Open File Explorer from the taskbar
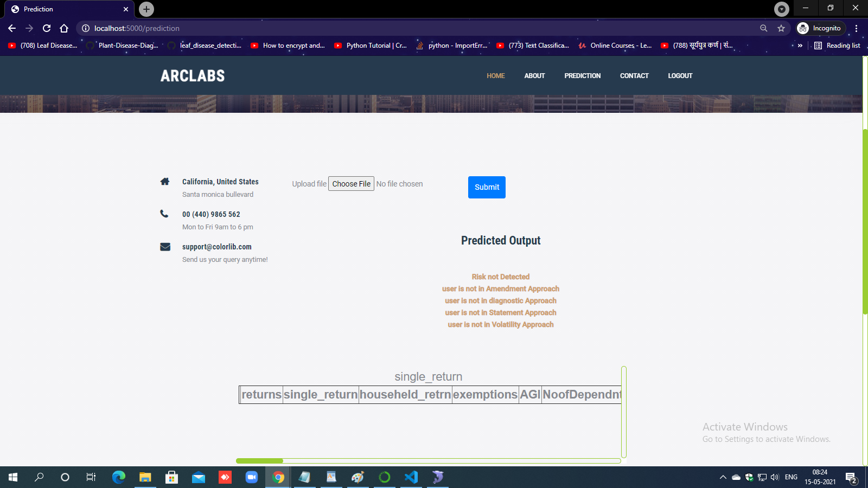Screen dimensions: 868x488 click(145, 477)
